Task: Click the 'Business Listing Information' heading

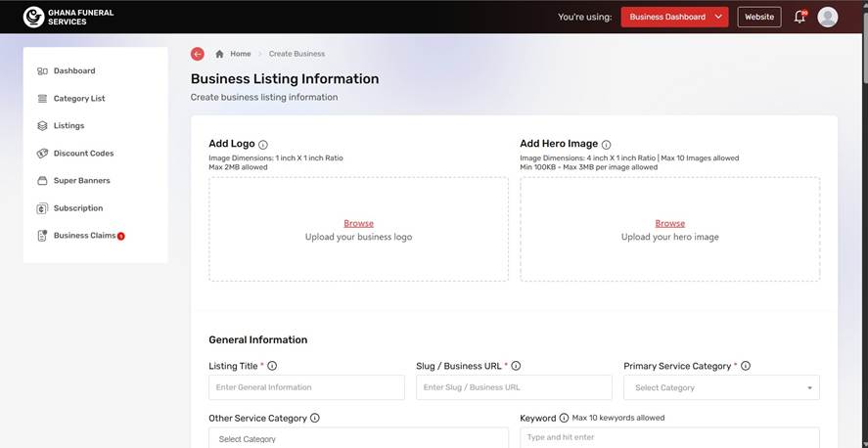Action: tap(285, 78)
